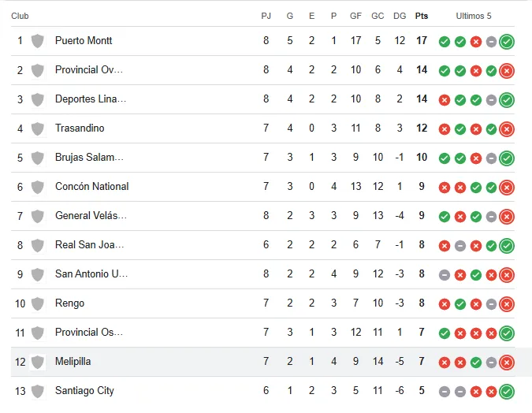Click Santiago City's shield icon
The height and width of the screenshot is (413, 532).
click(37, 391)
